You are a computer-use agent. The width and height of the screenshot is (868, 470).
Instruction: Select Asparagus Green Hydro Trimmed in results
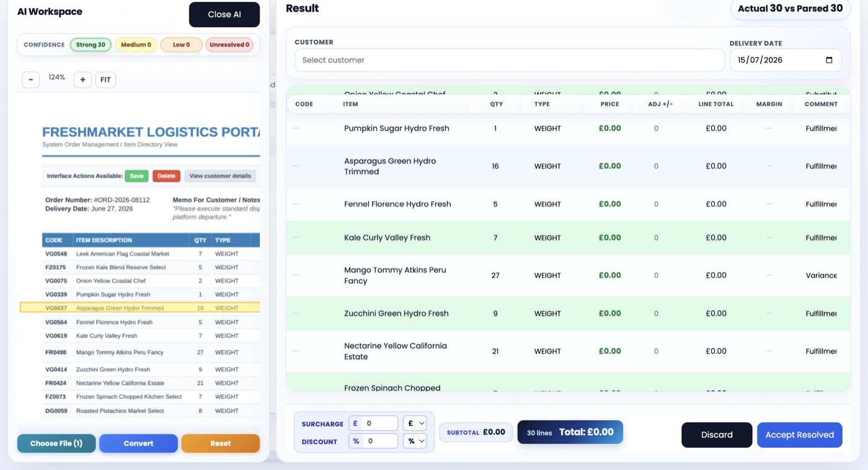pos(568,166)
